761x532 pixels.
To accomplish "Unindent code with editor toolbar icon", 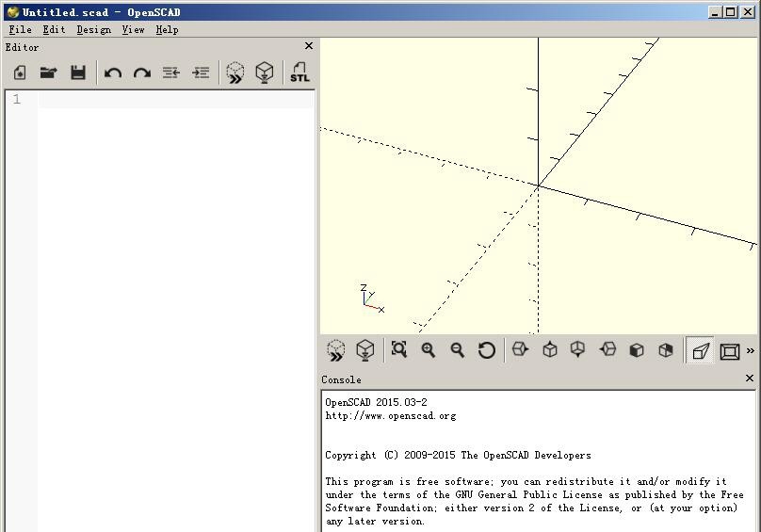I will pyautogui.click(x=171, y=73).
